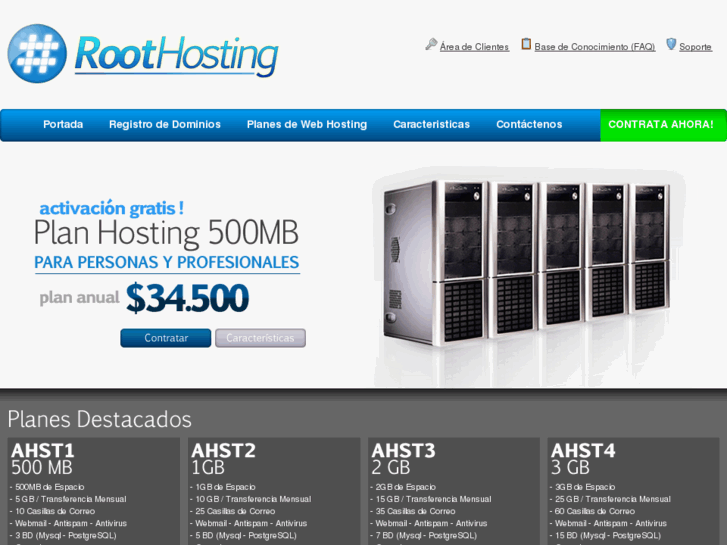Select Portada in the navigation bar

click(x=63, y=124)
